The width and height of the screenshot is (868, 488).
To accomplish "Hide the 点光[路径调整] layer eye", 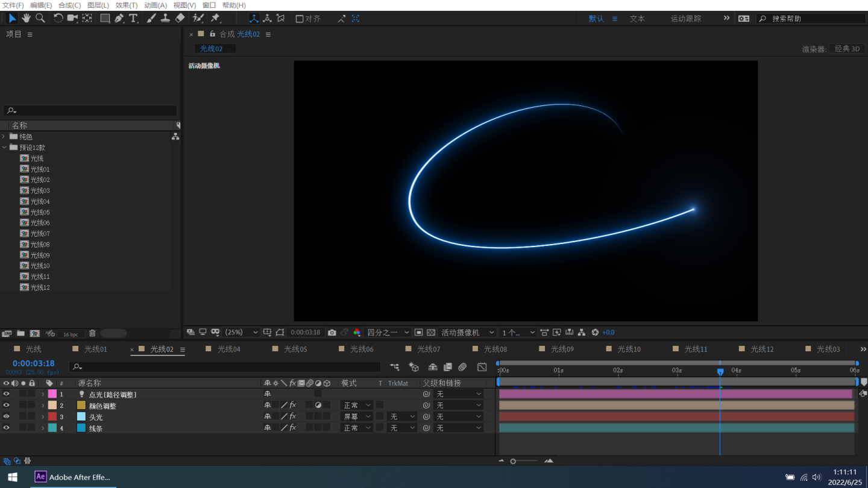I will tap(7, 394).
